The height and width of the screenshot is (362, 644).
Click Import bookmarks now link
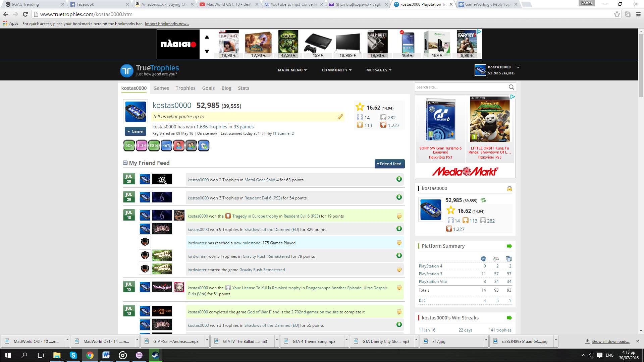[x=167, y=24]
